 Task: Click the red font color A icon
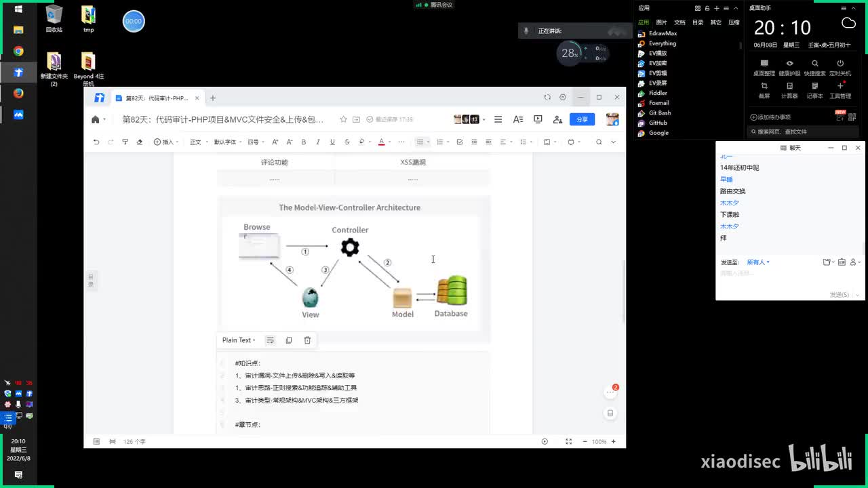382,142
